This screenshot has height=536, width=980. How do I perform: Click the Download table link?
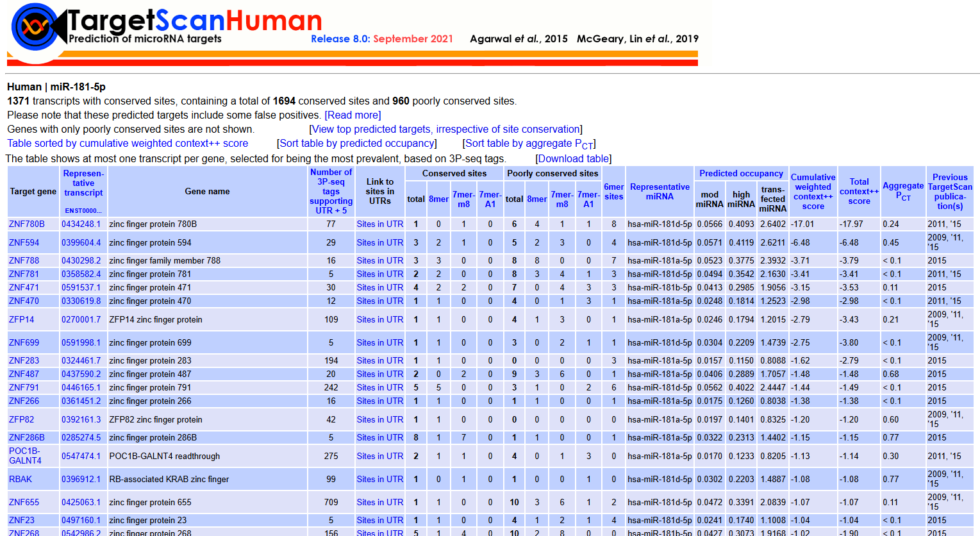[573, 158]
